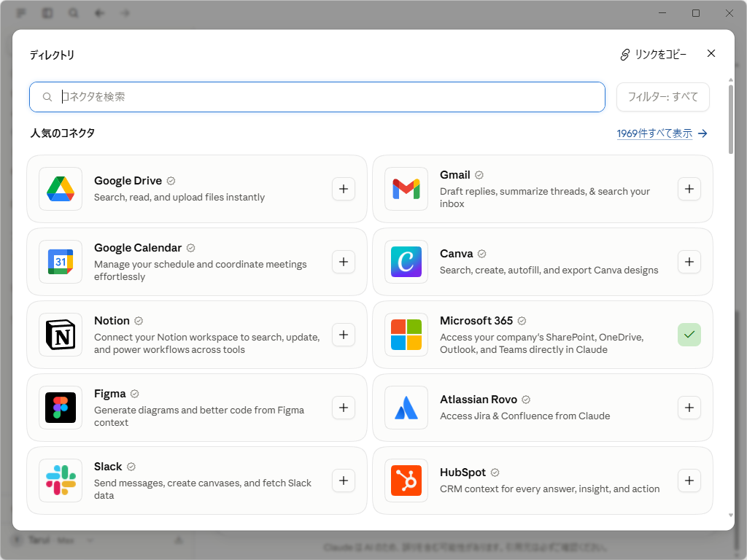Add the HubSpot connector with plus button

tap(689, 480)
